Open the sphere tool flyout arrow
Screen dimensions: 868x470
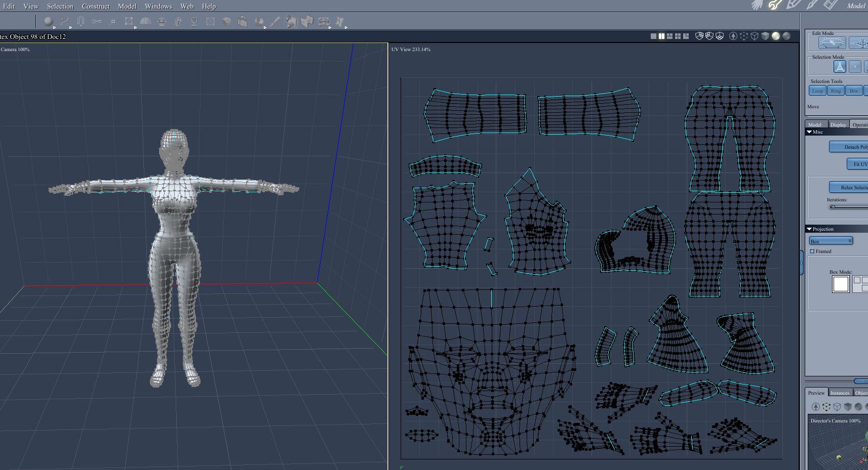tap(54, 27)
